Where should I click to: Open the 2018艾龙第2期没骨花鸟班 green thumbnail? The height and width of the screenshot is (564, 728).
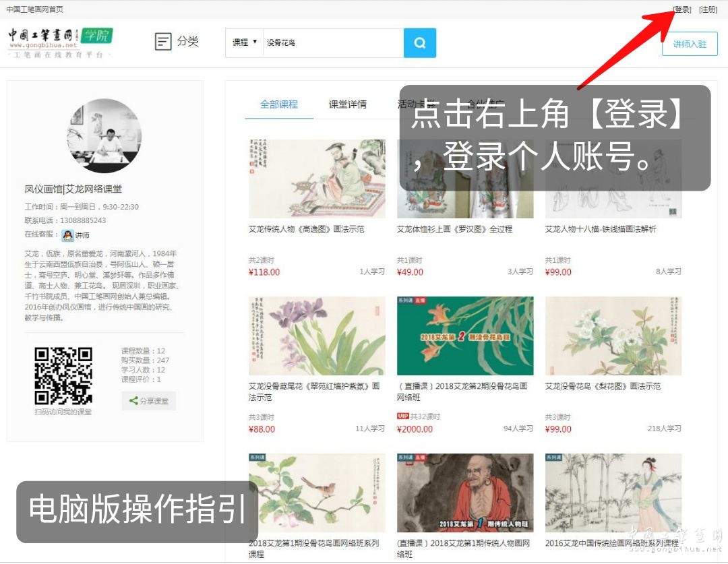(465, 336)
